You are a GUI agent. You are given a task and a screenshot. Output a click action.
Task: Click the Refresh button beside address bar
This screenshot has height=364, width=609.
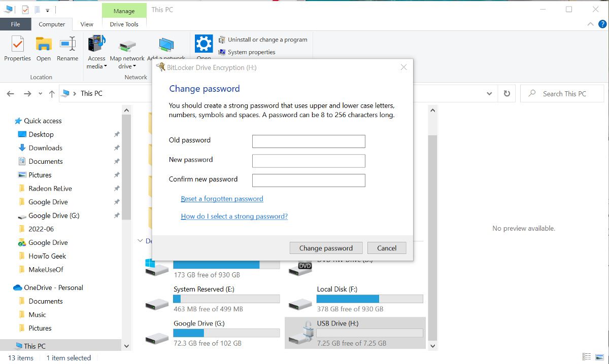506,94
